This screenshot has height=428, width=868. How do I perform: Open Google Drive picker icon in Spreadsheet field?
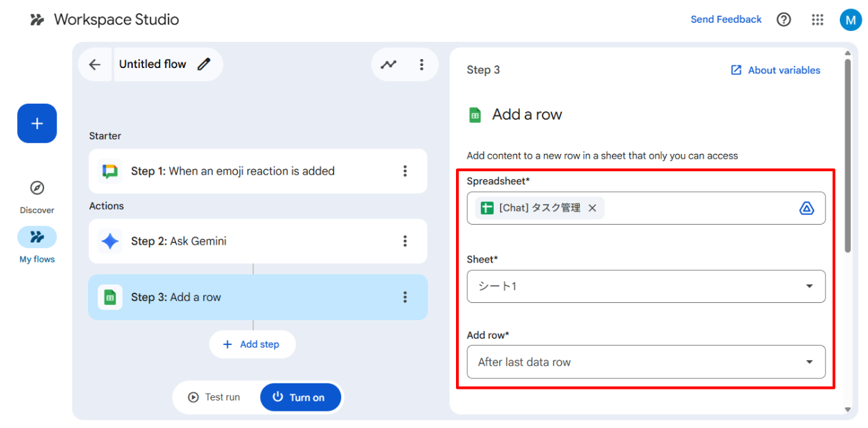(807, 208)
